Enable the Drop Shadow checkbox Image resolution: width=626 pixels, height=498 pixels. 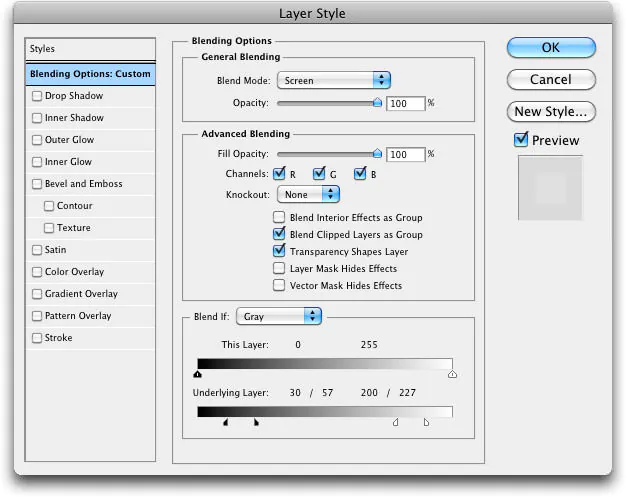pyautogui.click(x=37, y=96)
